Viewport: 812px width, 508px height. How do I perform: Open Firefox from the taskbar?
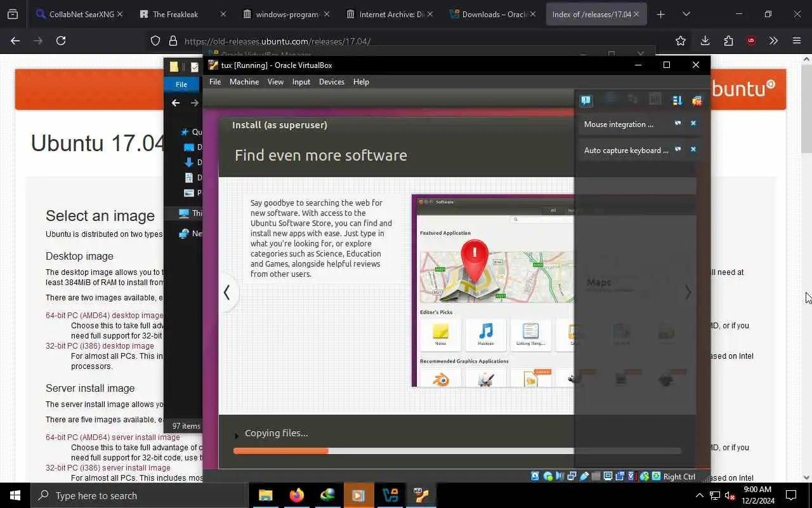pyautogui.click(x=296, y=495)
